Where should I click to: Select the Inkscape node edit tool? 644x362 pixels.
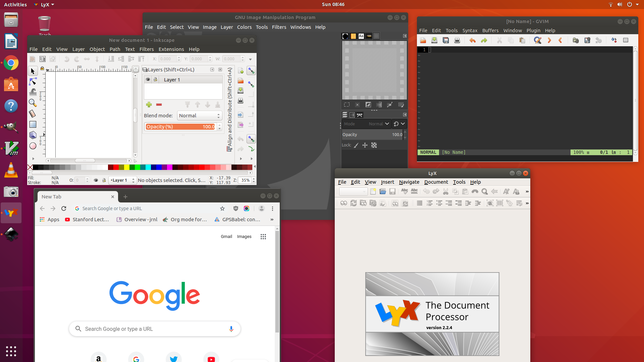pyautogui.click(x=33, y=81)
